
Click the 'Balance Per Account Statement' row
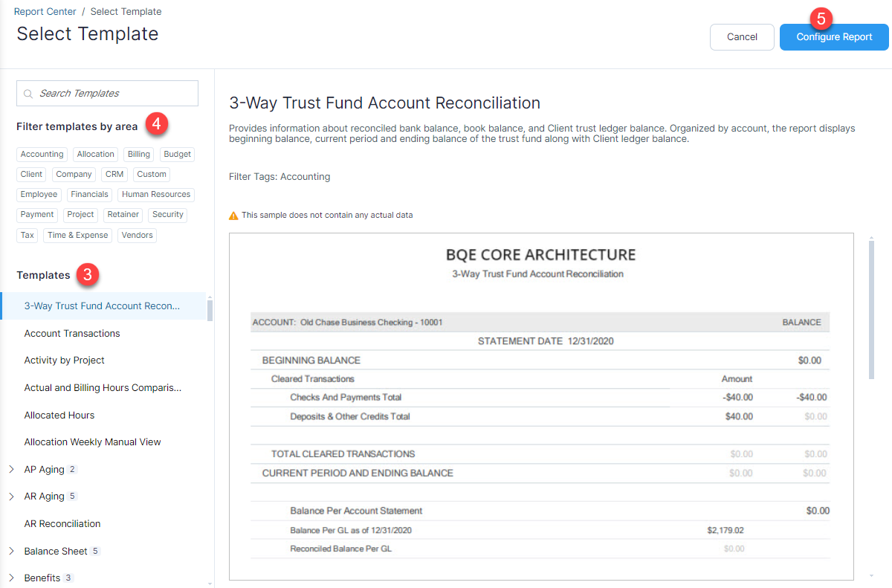(540, 511)
